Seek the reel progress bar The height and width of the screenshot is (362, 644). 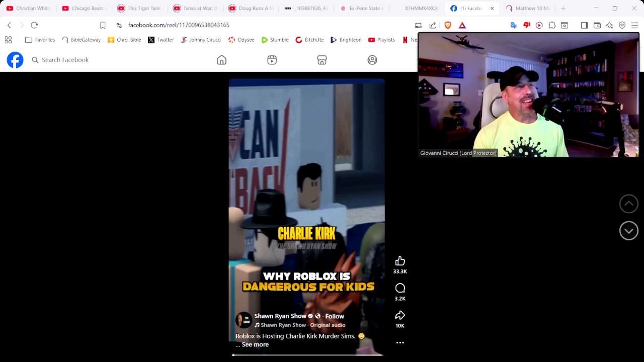307,355
